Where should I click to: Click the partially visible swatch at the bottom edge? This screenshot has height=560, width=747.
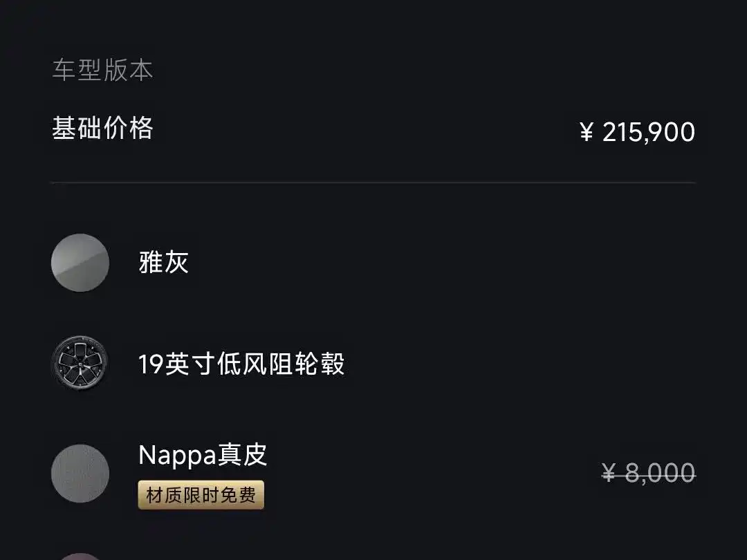(80, 556)
